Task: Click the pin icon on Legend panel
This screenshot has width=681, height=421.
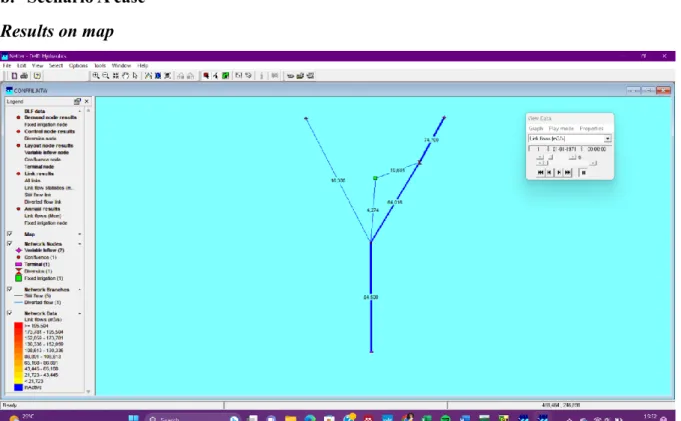Action: (77, 101)
